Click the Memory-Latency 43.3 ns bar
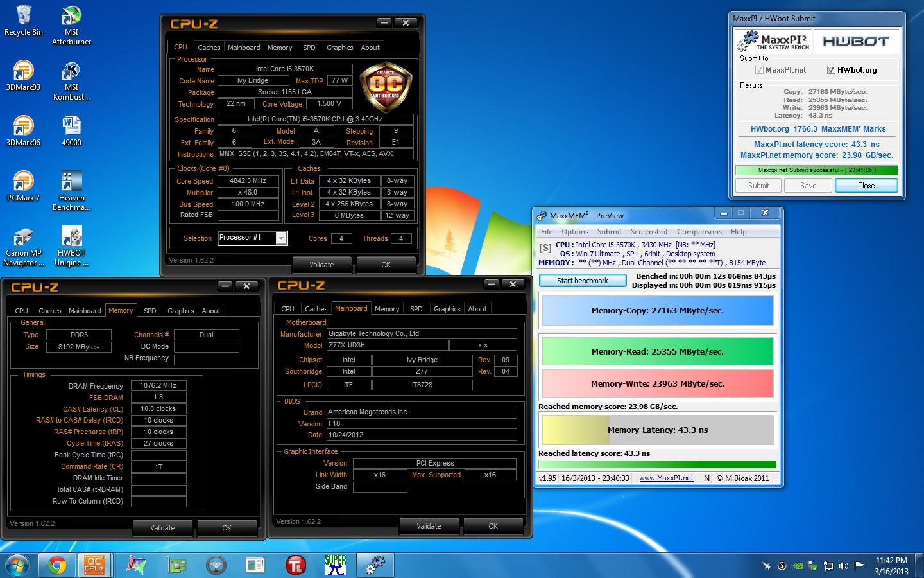The width and height of the screenshot is (924, 578). click(x=658, y=430)
